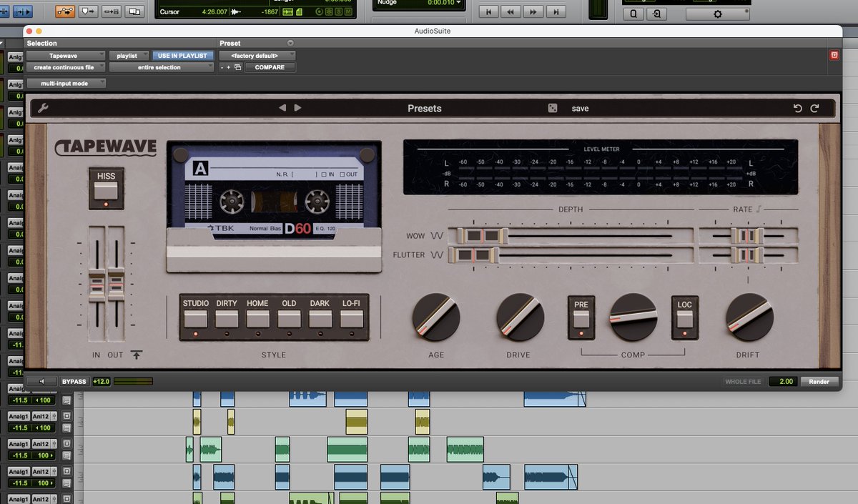This screenshot has height=504, width=858.
Task: Open the Preset menu arrow
Action: (290, 44)
